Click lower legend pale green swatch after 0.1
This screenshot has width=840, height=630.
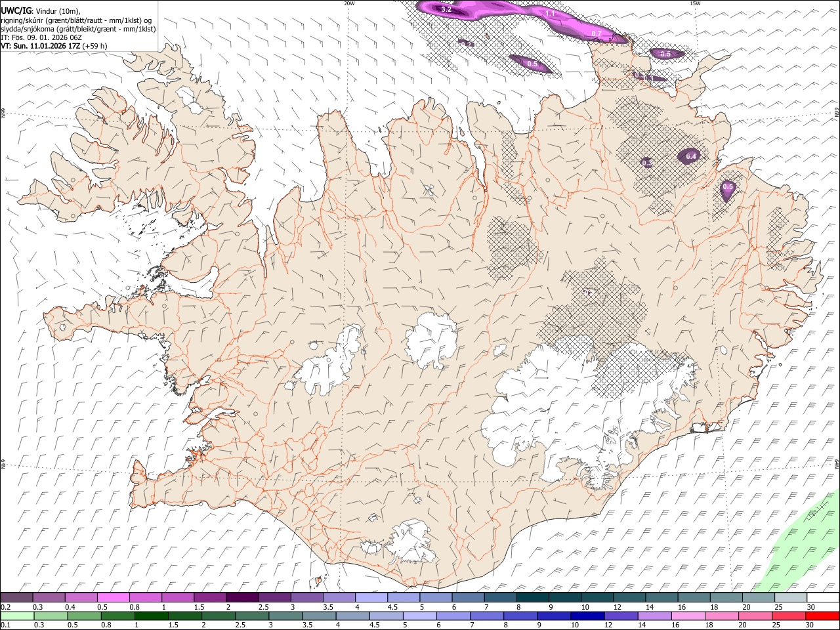click(x=17, y=616)
